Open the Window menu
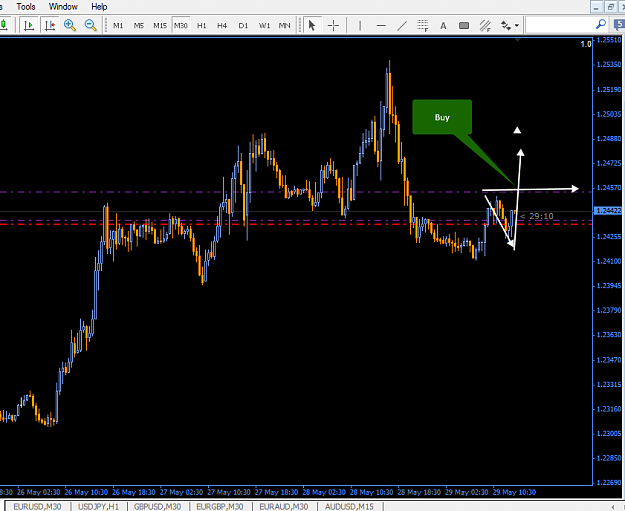Screen dimensions: 625x511 (63, 7)
